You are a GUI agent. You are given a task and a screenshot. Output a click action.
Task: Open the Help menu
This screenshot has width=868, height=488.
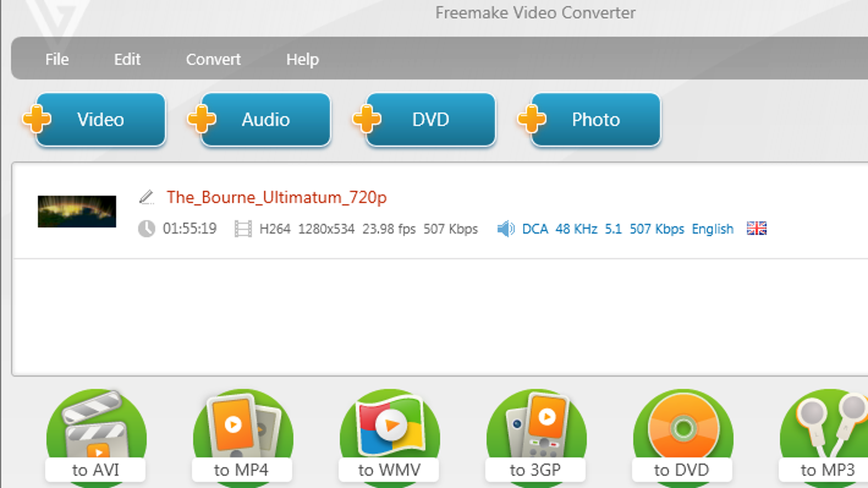click(x=302, y=59)
